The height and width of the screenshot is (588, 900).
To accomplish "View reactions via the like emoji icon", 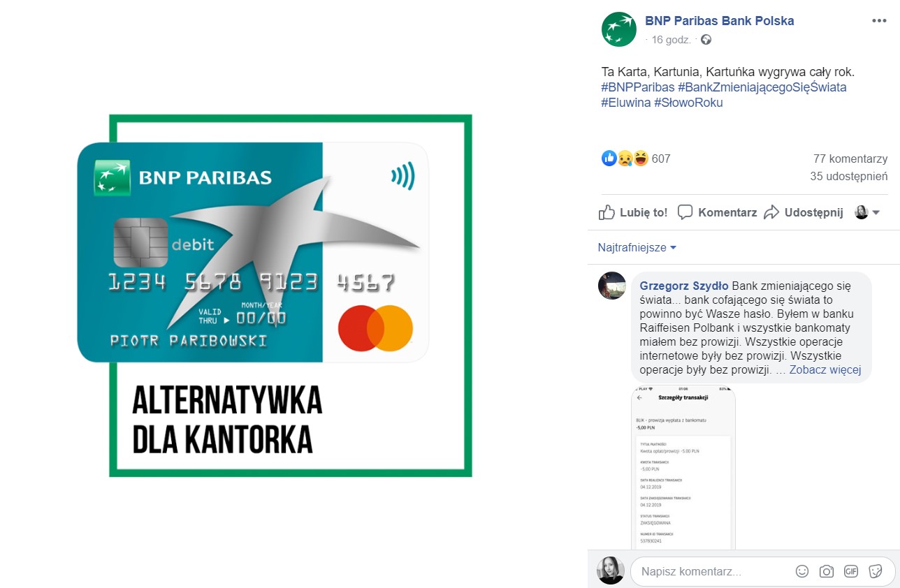I will (x=609, y=159).
